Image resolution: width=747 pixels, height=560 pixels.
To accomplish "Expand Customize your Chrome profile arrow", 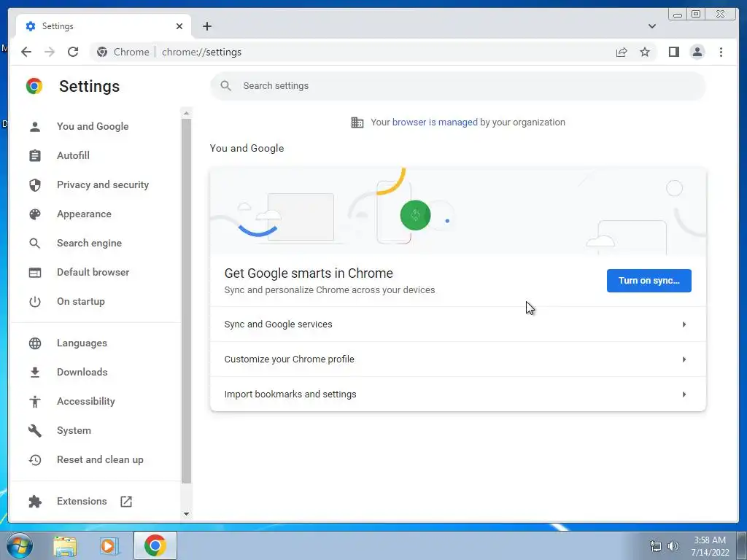I will tap(684, 359).
